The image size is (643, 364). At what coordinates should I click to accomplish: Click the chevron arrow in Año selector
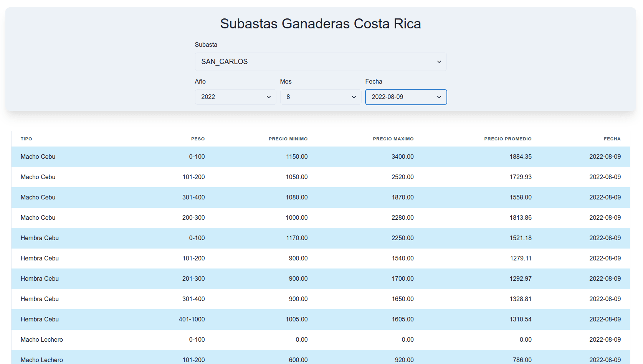coord(269,97)
